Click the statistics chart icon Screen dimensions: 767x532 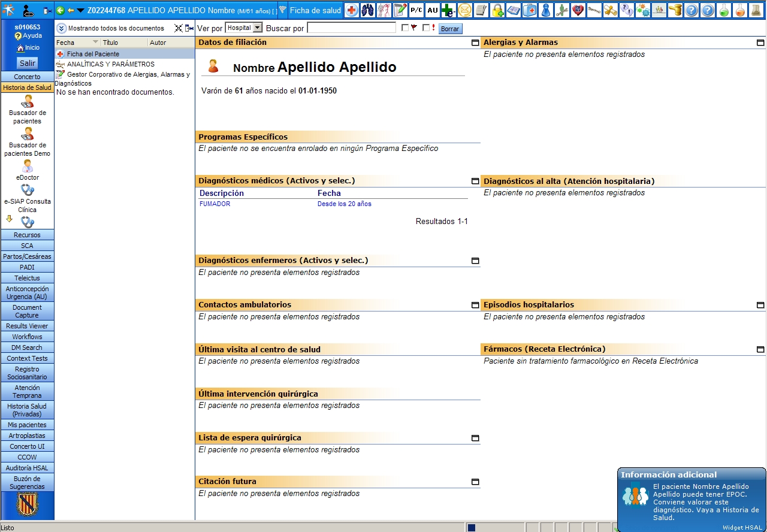click(659, 10)
